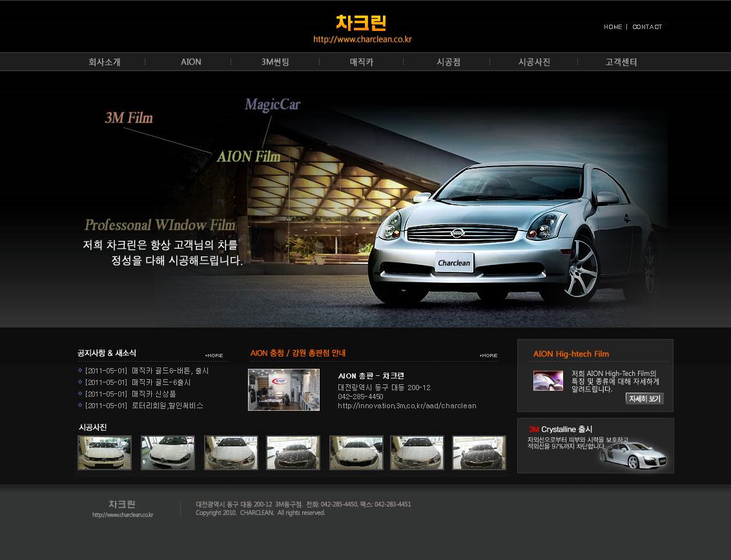The width and height of the screenshot is (731, 560).
Task: Click the header URL www.charclean.co.kr
Action: 362,39
